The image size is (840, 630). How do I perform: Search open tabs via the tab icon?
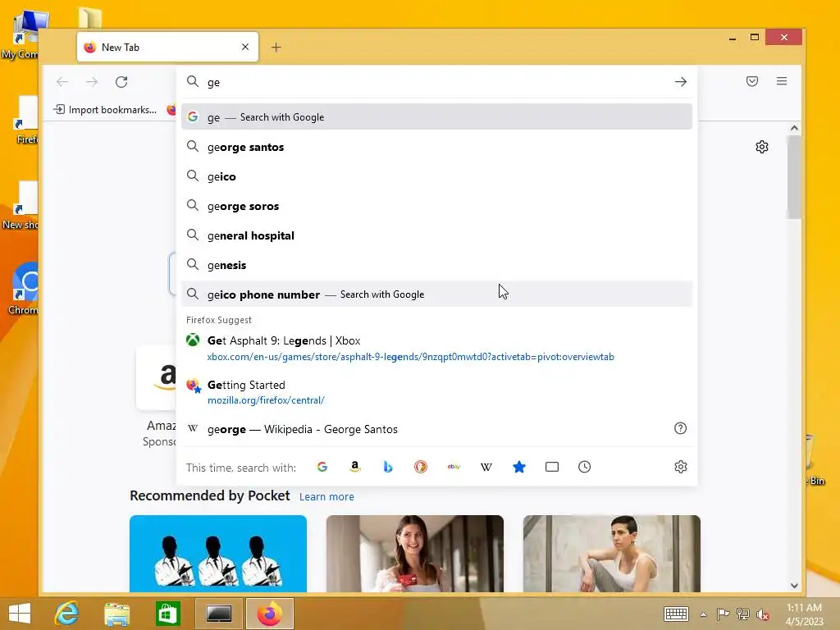point(552,467)
